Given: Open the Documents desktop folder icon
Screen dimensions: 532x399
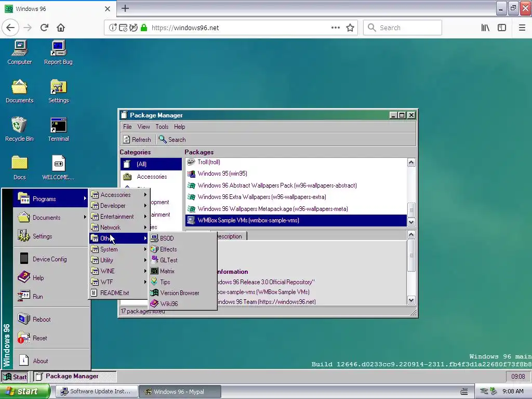Looking at the screenshot, I should coord(20,91).
